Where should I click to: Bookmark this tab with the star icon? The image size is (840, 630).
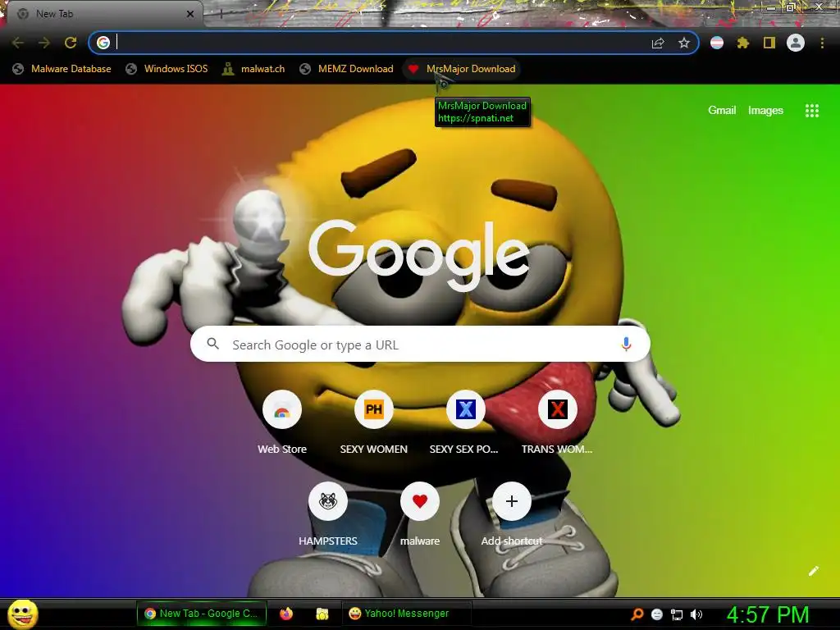coord(683,43)
